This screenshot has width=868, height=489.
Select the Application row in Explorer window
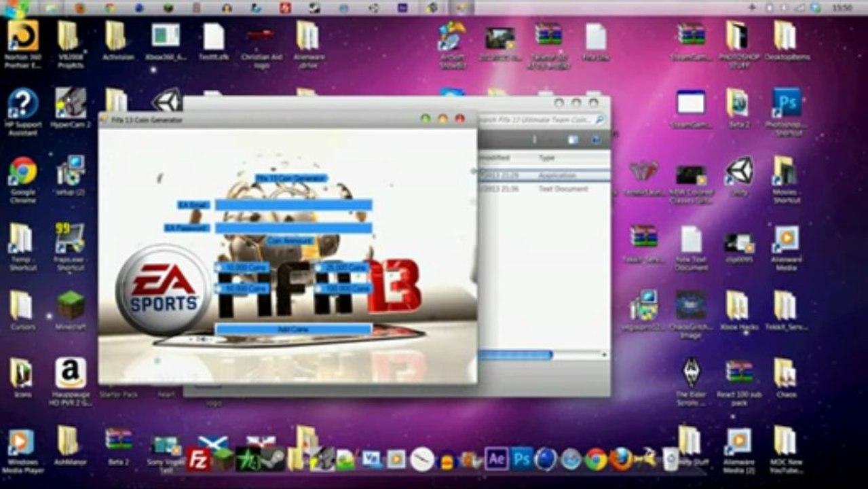[543, 175]
